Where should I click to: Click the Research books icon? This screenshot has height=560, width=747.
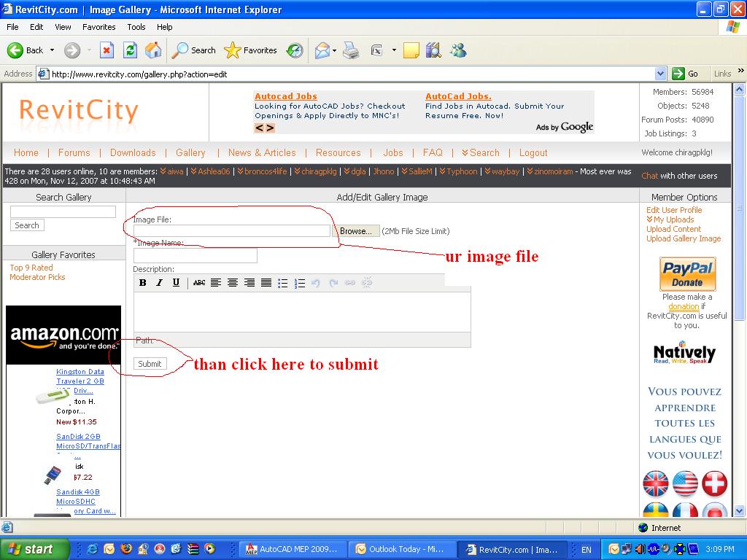tap(433, 50)
